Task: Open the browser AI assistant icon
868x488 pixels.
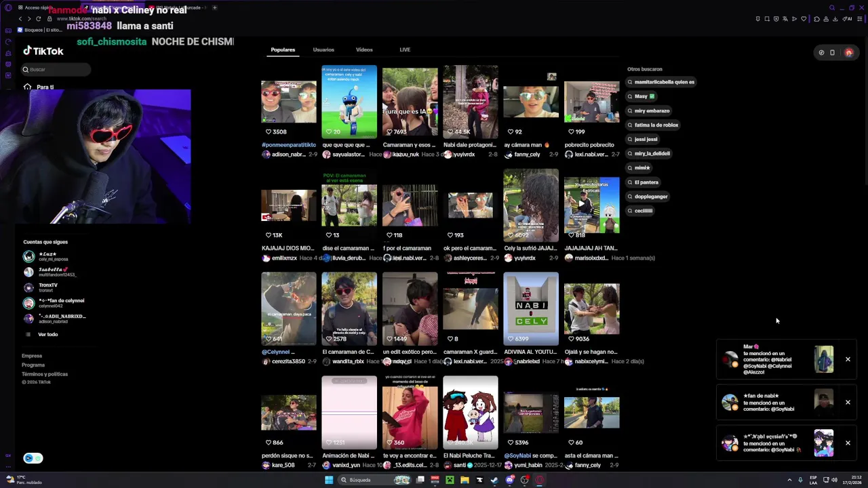Action: (847, 19)
